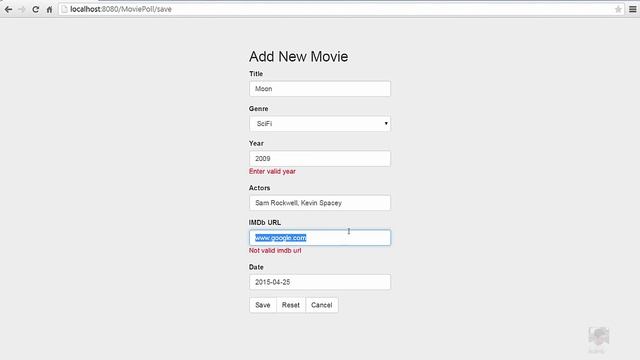Reload the page with the refresh icon
Viewport: 640px width, 360px height.
pyautogui.click(x=36, y=9)
